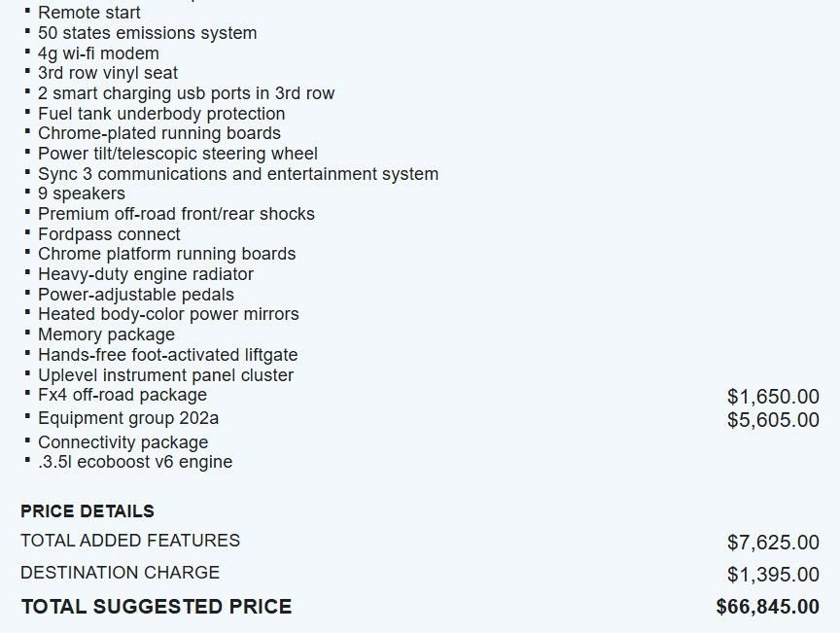Viewport: 840px width, 633px height.
Task: Click Power tilt/telescopic steering wheel line
Action: point(178,154)
